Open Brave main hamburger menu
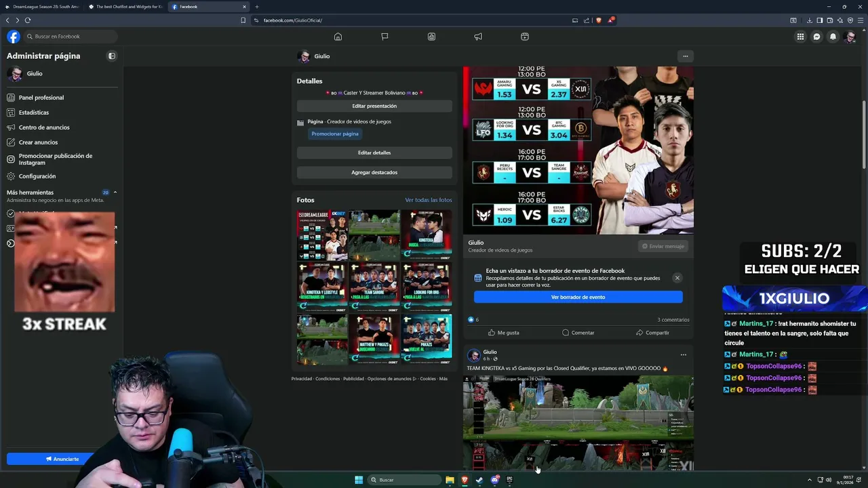Image resolution: width=868 pixels, height=488 pixels. tap(861, 20)
